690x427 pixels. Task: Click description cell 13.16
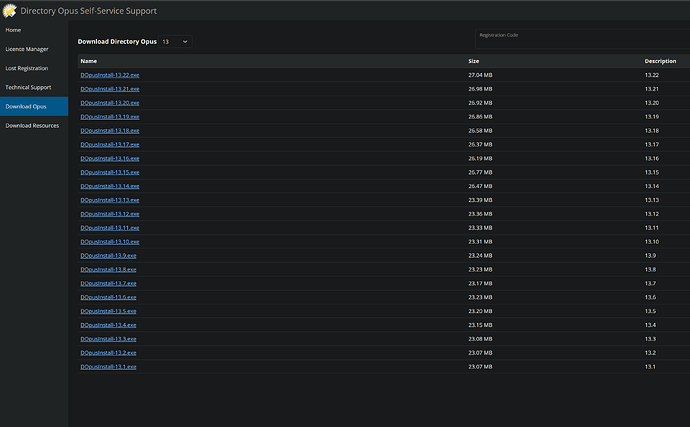(x=652, y=158)
